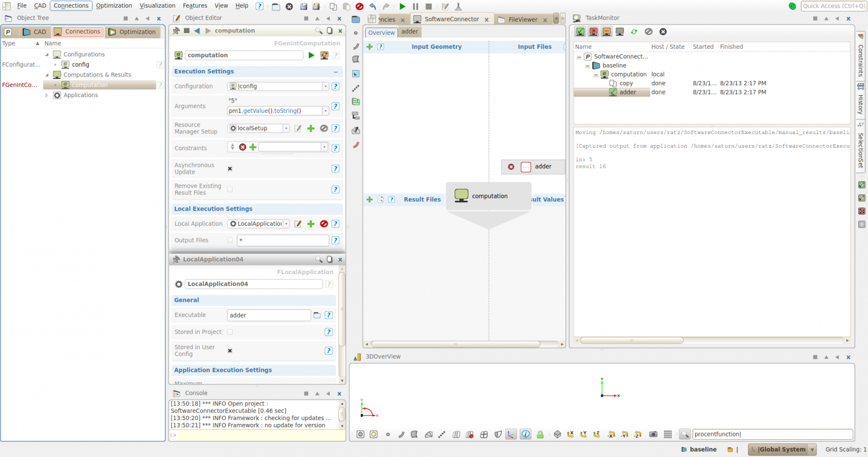The width and height of the screenshot is (868, 457).
Task: Click the redo arrow in top toolbar
Action: tap(386, 7)
